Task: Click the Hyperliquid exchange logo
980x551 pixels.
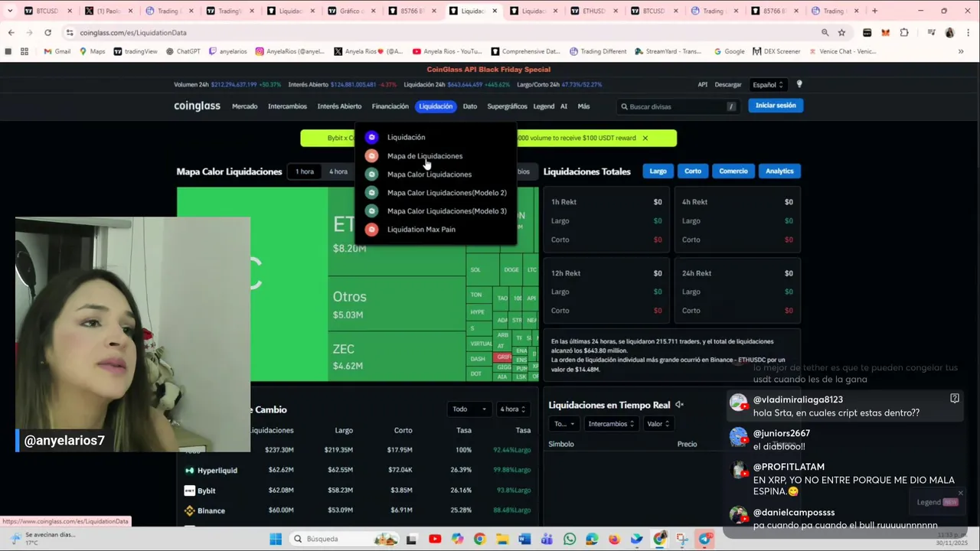Action: click(x=189, y=470)
